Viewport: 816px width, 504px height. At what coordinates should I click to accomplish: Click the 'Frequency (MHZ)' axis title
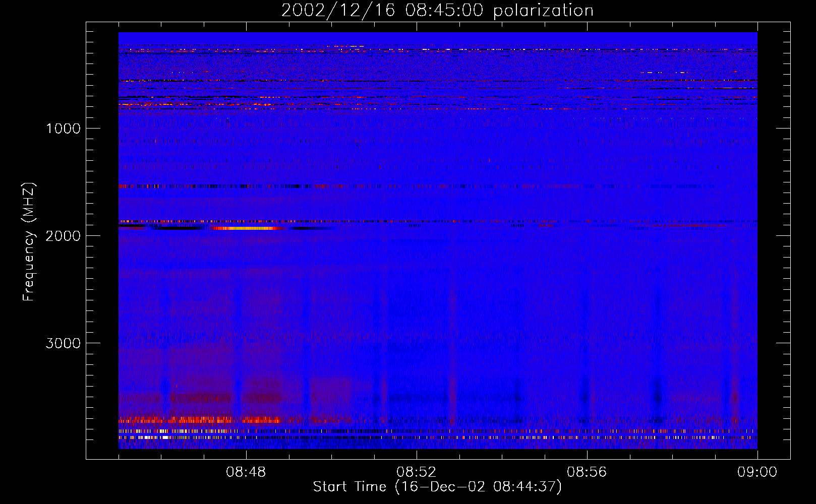(x=29, y=241)
